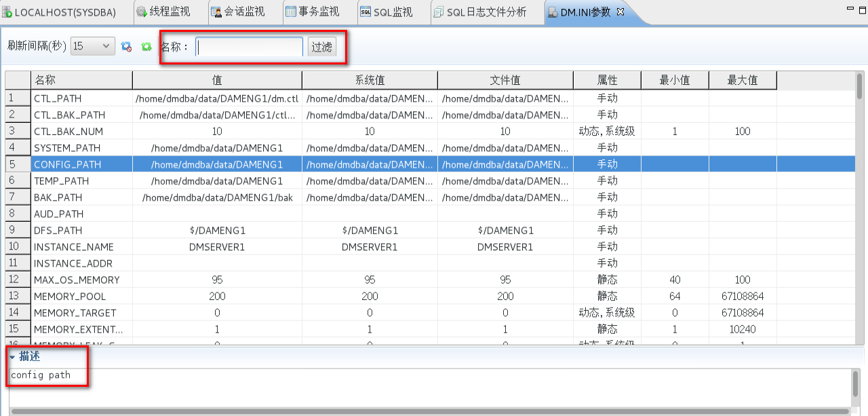This screenshot has height=416, width=868.
Task: Switch to the 会话监视 tab
Action: (x=244, y=12)
